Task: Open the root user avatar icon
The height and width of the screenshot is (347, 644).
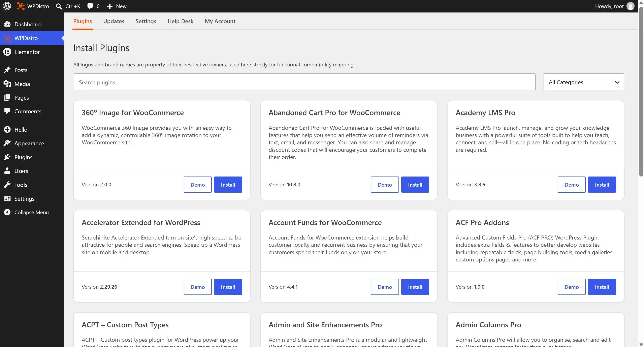Action: [631, 6]
